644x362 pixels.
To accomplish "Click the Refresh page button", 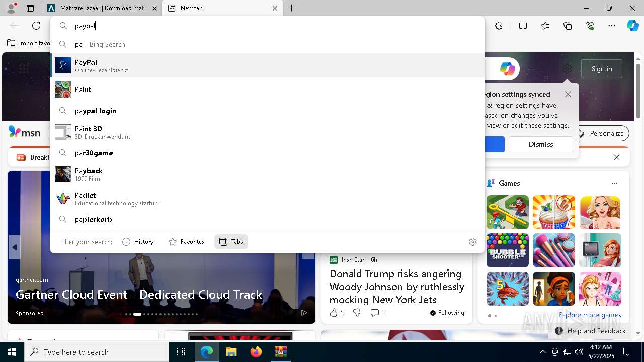I will pos(36,26).
